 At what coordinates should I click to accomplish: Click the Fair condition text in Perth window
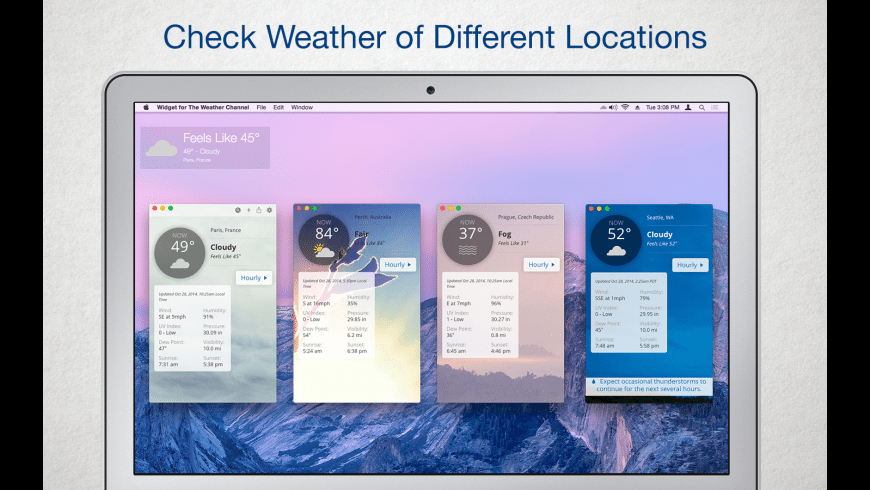tap(362, 234)
